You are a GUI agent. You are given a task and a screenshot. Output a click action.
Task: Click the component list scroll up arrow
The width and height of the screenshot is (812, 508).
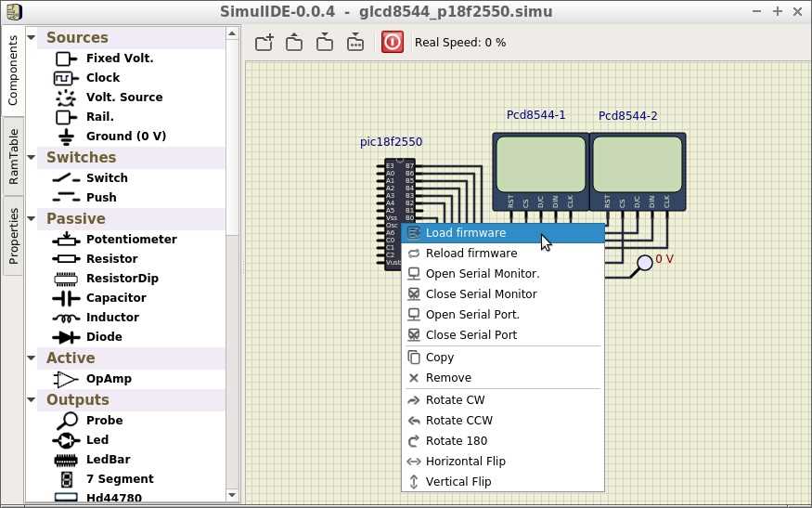[232, 34]
